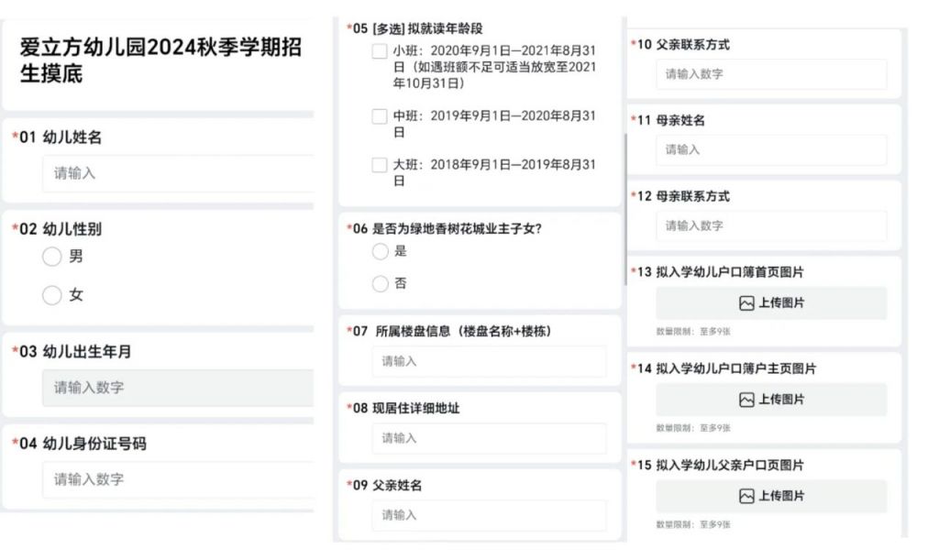Viewport: 939px width, 560px height.
Task: Click the 05 拟就读年龄段 question label
Action: tap(414, 28)
